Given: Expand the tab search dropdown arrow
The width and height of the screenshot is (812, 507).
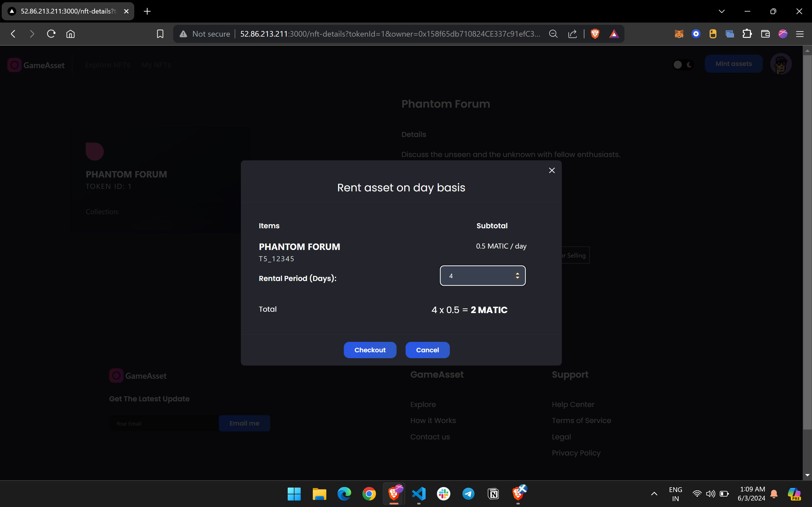Looking at the screenshot, I should [x=721, y=11].
